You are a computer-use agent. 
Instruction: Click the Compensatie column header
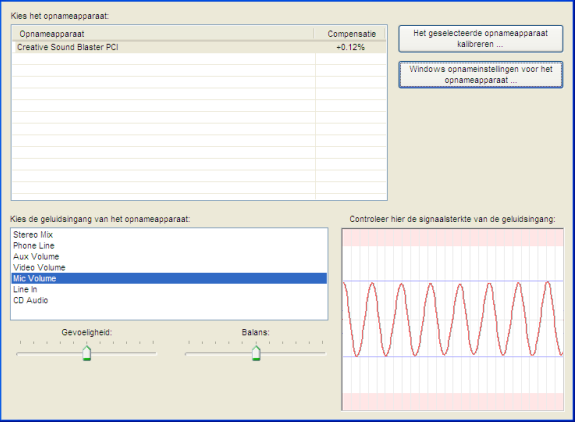tap(350, 34)
